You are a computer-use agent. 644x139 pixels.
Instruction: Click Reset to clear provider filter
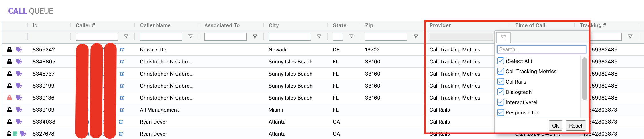pos(575,126)
